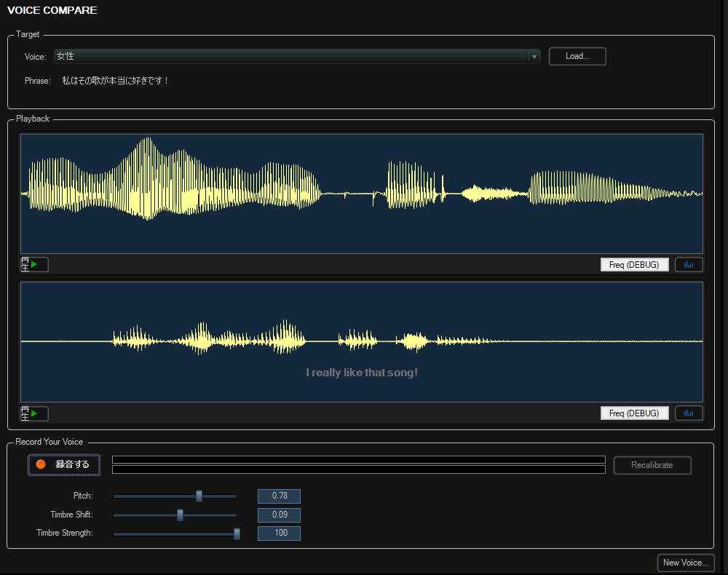The width and height of the screenshot is (728, 575).
Task: Click the Timbre Strength: label
Action: [x=65, y=533]
